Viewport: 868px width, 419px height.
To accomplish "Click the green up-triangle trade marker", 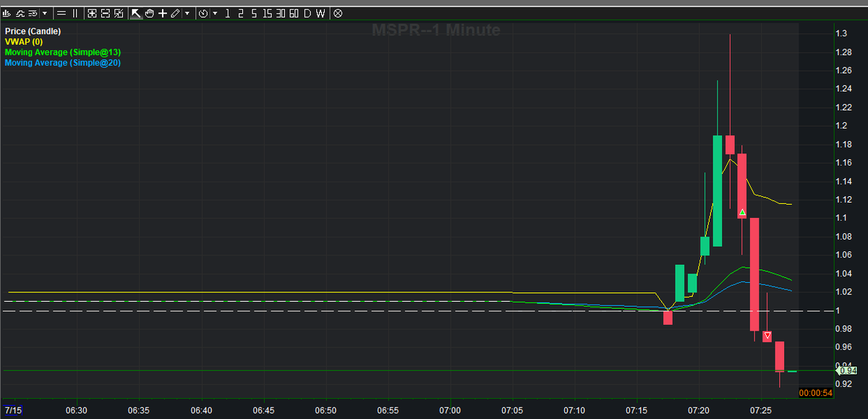I will tap(742, 213).
